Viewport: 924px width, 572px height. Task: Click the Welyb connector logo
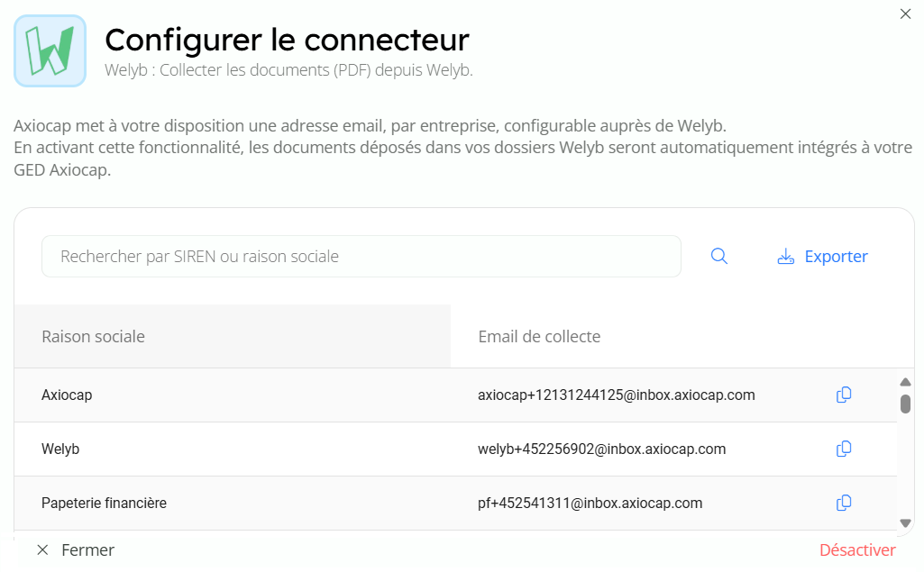(50, 50)
